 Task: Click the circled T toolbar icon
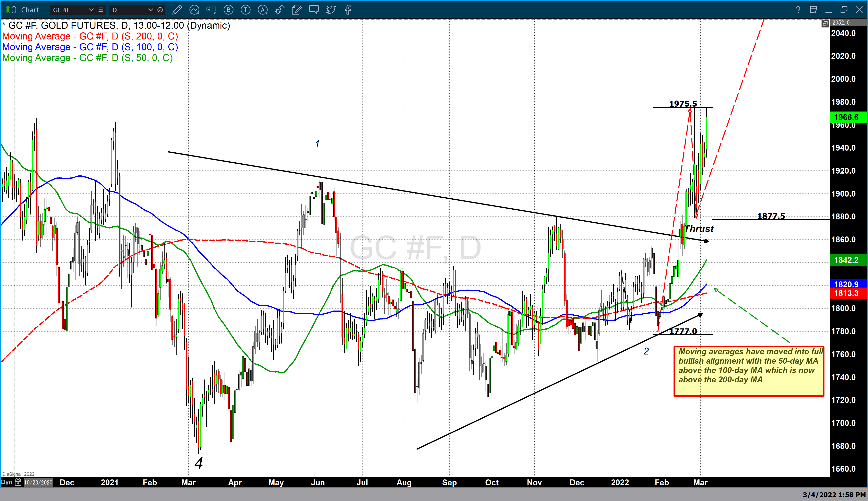(246, 10)
